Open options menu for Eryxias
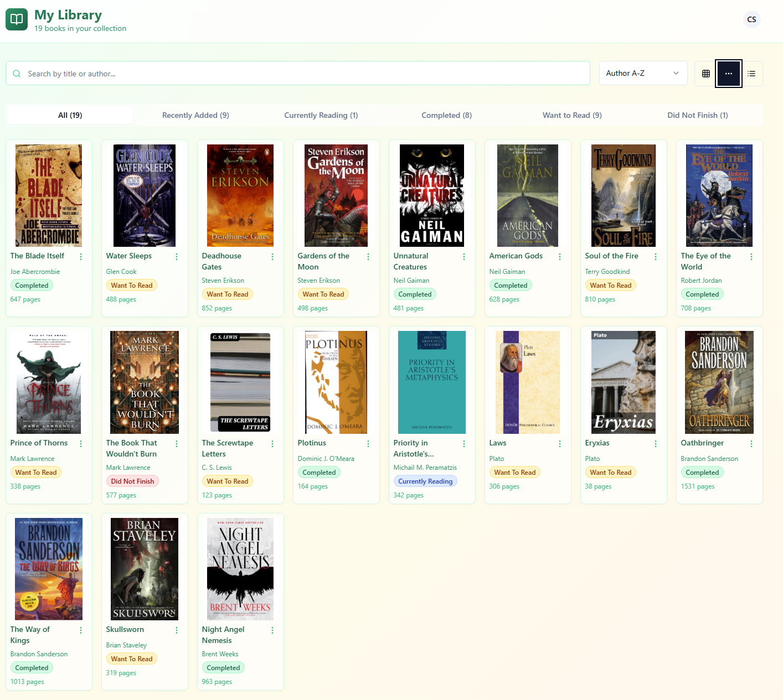783x700 pixels. click(656, 444)
